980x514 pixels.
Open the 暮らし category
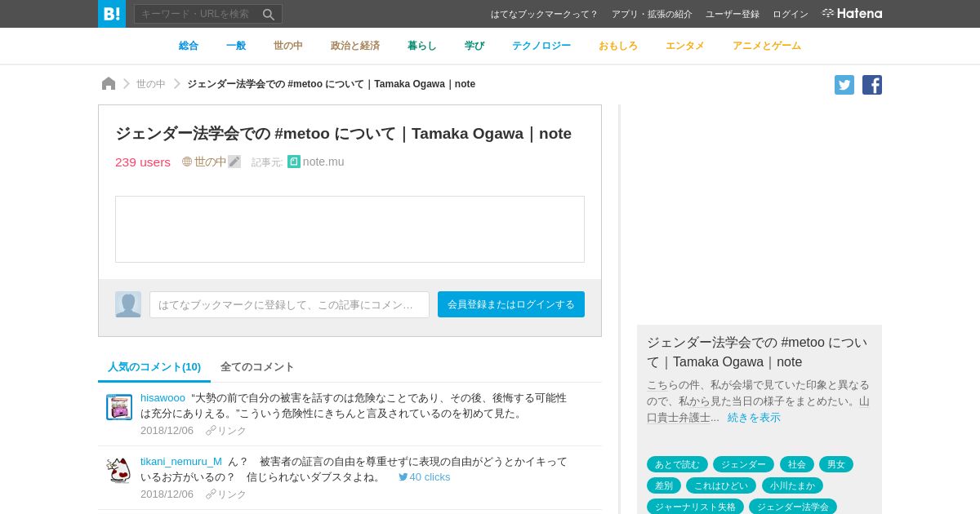click(422, 46)
